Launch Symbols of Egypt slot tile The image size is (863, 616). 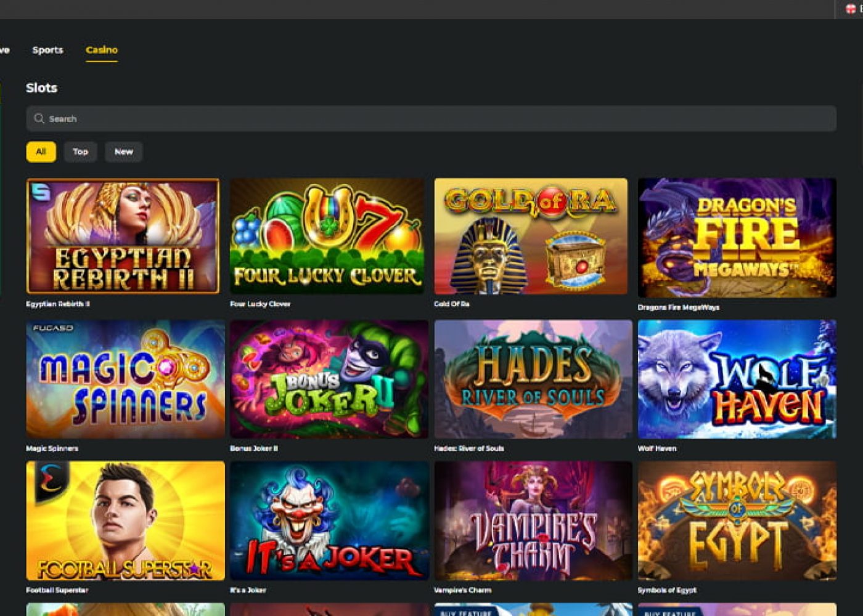737,521
